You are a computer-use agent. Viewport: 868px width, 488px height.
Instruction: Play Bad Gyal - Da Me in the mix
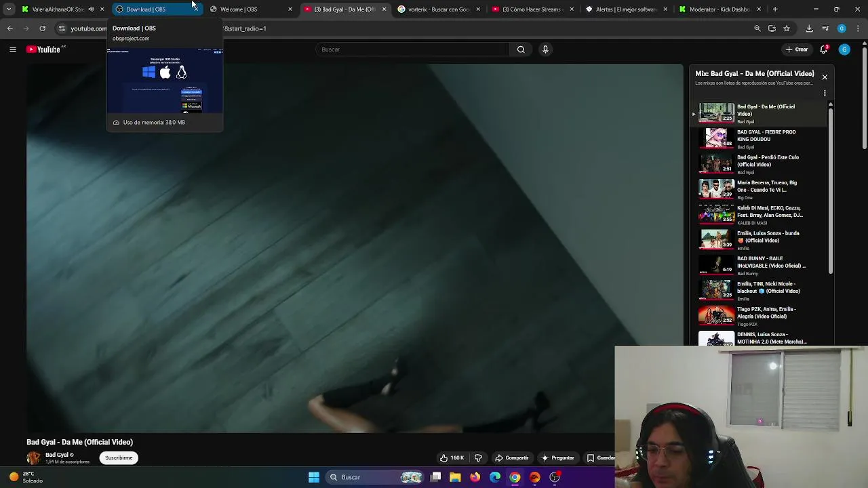coord(759,113)
